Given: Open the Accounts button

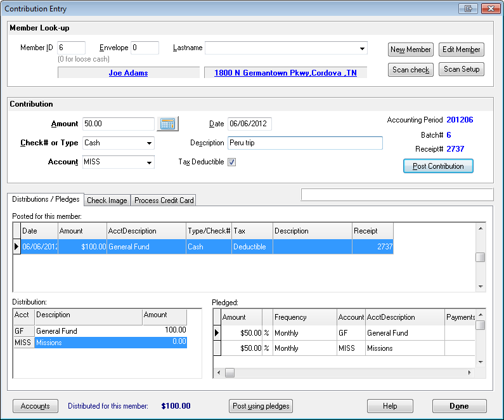Looking at the screenshot, I should (36, 406).
